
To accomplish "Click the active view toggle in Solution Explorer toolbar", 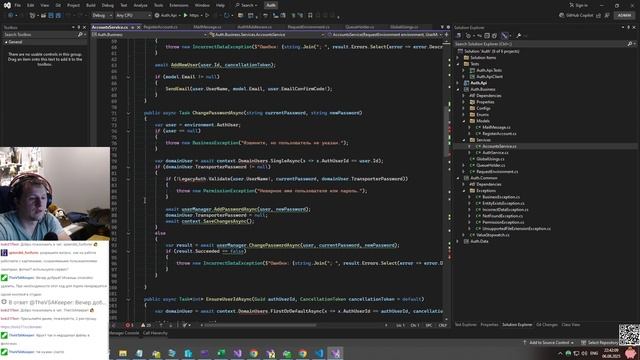I will (x=505, y=36).
